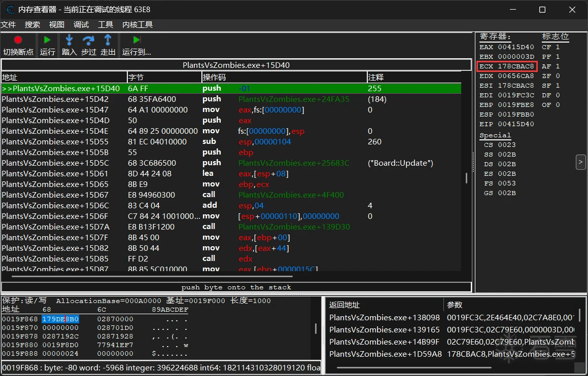Select stack trace row PlantsVsZombies.exe+139165
Image resolution: width=588 pixels, height=376 pixels.
click(x=452, y=329)
